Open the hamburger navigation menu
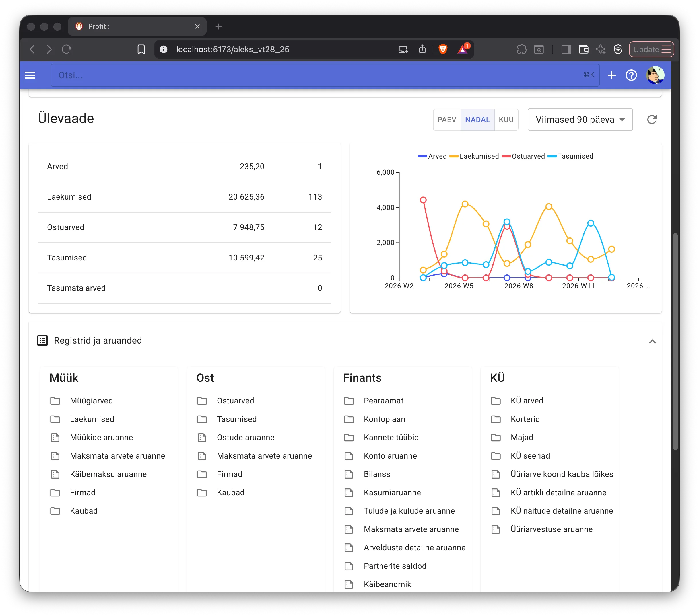 click(x=30, y=75)
